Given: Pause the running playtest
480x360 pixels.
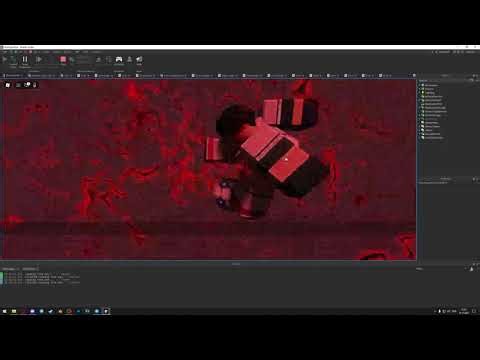Looking at the screenshot, I should (x=25, y=60).
